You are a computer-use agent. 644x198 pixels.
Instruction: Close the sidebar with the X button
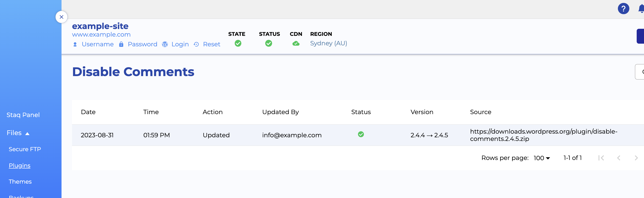click(x=62, y=17)
